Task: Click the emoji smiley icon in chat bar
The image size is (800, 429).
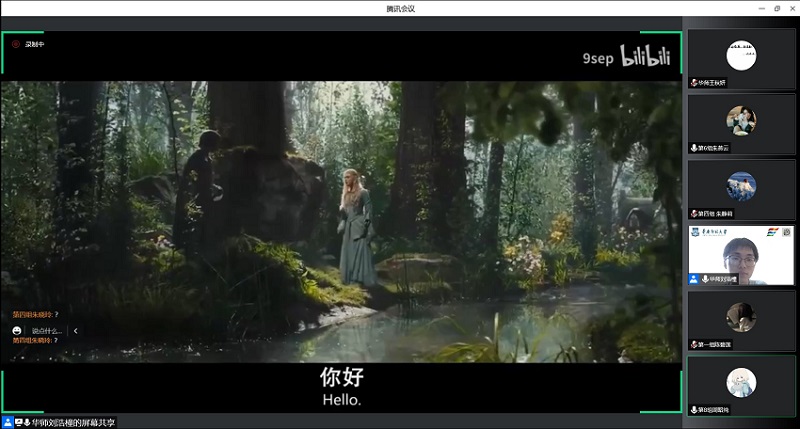Action: point(17,331)
